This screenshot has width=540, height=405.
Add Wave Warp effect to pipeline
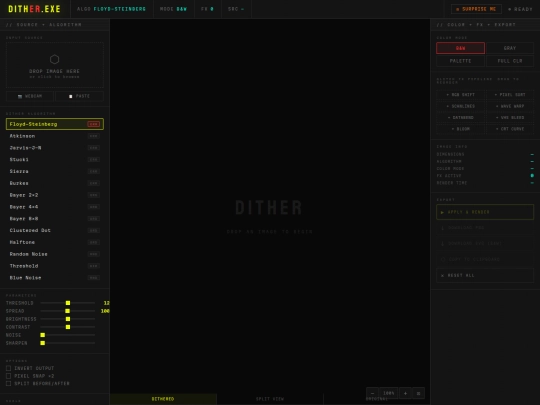point(510,106)
